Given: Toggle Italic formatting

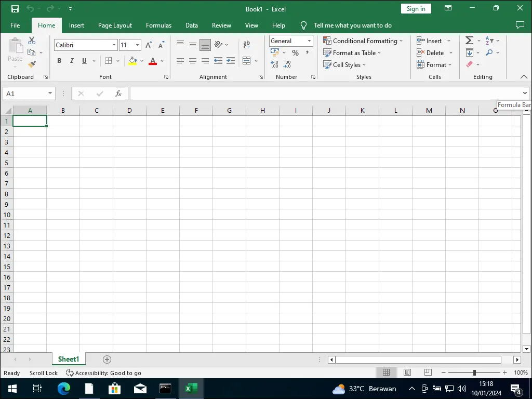Looking at the screenshot, I should click(72, 61).
